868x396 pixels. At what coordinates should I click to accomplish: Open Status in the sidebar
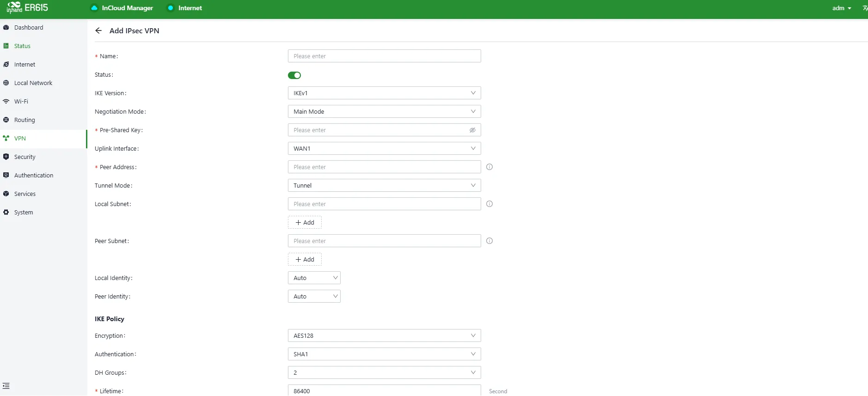(x=43, y=46)
